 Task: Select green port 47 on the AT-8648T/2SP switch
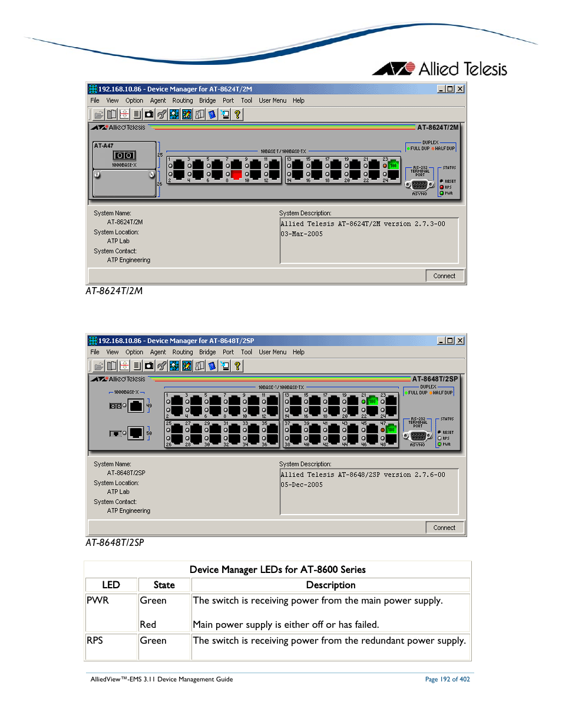click(x=391, y=429)
